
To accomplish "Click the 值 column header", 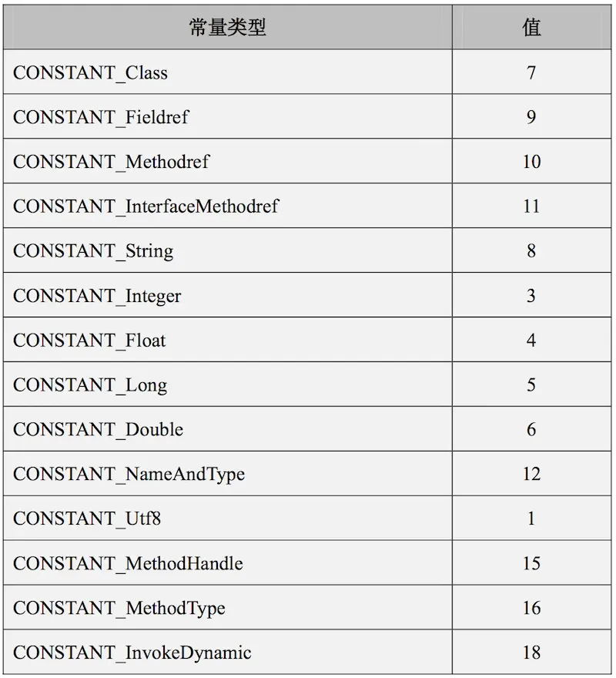I will point(531,28).
